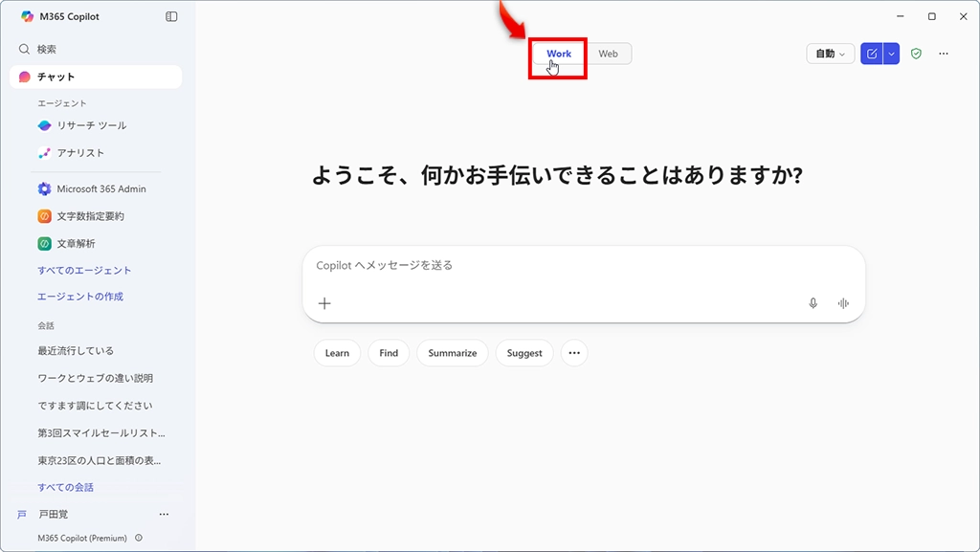
Task: Switch to the Web tab
Action: point(608,54)
